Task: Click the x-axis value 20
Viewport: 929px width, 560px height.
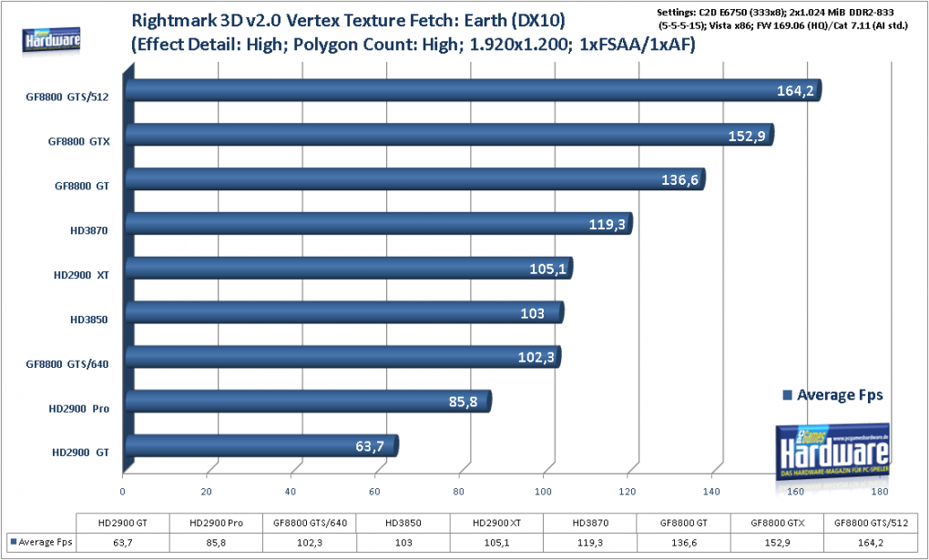Action: (x=206, y=492)
